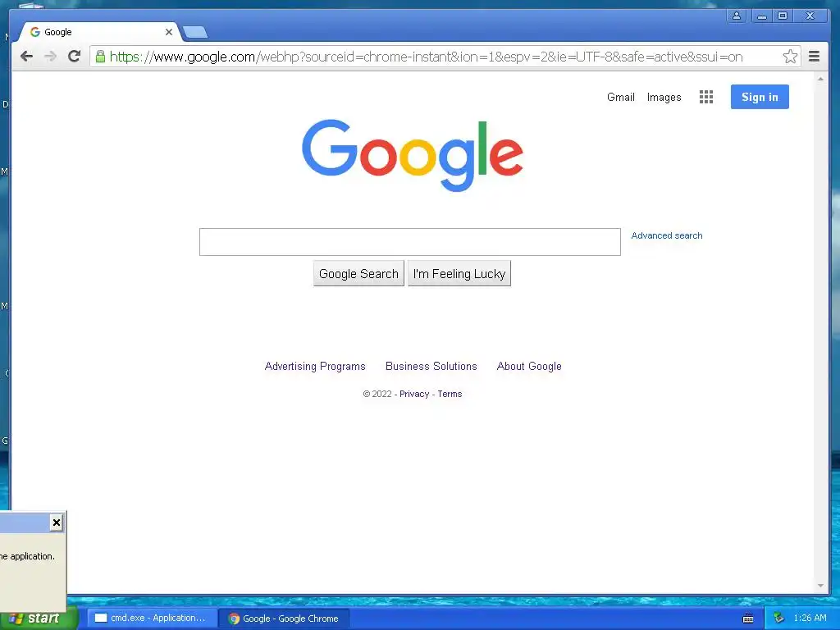Close the partially visible dialog
The width and height of the screenshot is (840, 630).
pos(57,523)
